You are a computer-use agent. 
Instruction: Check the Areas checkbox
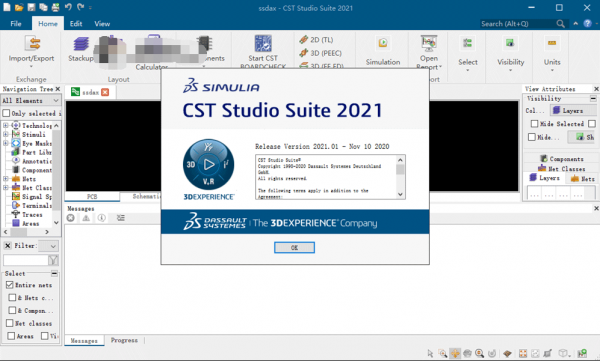pos(11,336)
